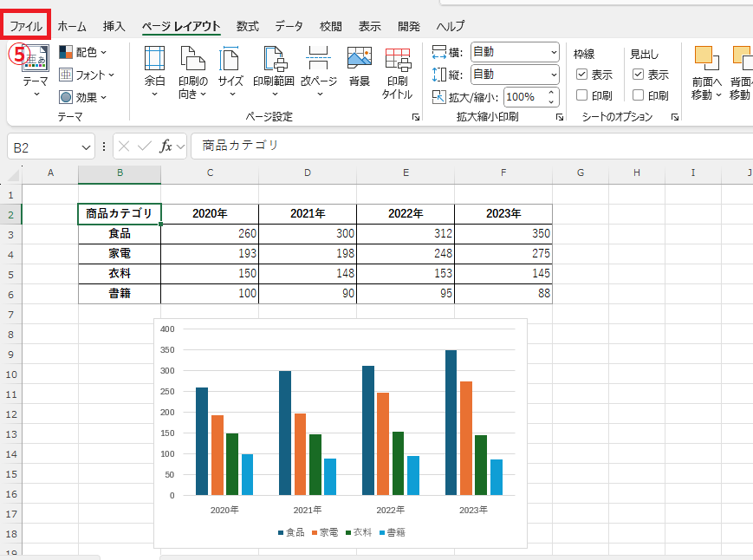Click the 印刷範囲 print area icon
The height and width of the screenshot is (560, 753).
pyautogui.click(x=274, y=59)
